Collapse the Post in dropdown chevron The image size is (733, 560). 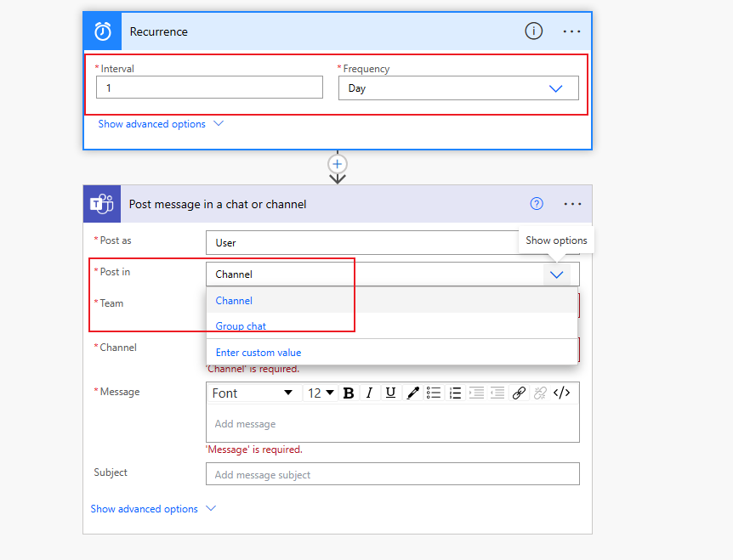pyautogui.click(x=556, y=274)
